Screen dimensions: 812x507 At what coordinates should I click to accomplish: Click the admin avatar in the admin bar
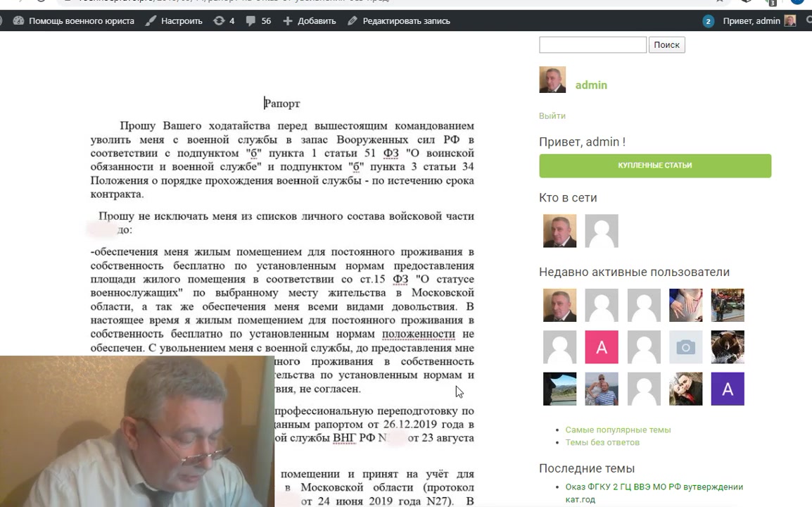click(789, 20)
